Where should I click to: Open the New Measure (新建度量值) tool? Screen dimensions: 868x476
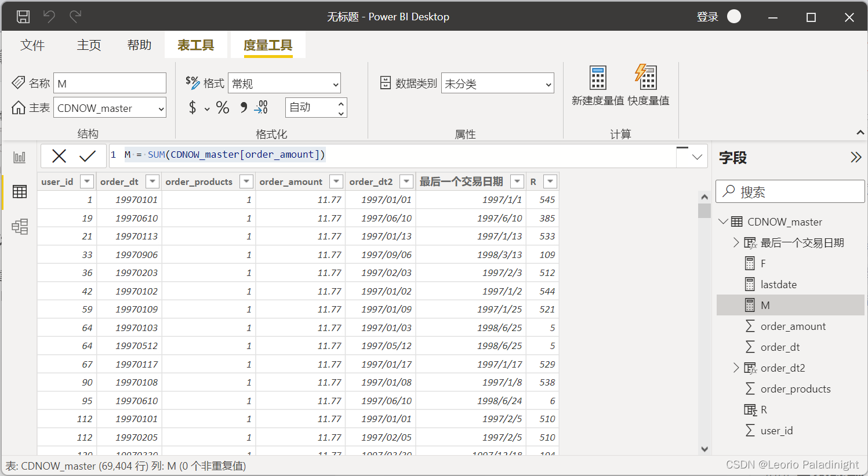coord(598,86)
